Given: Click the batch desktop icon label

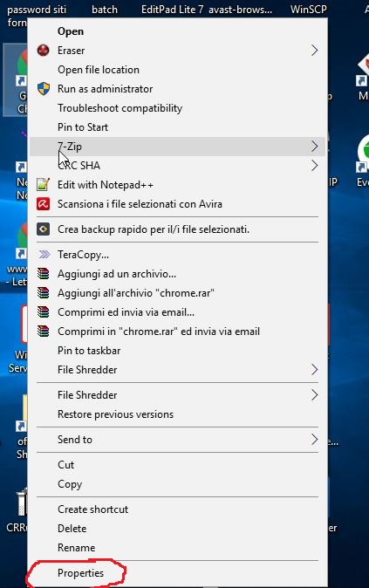Looking at the screenshot, I should pyautogui.click(x=105, y=10).
